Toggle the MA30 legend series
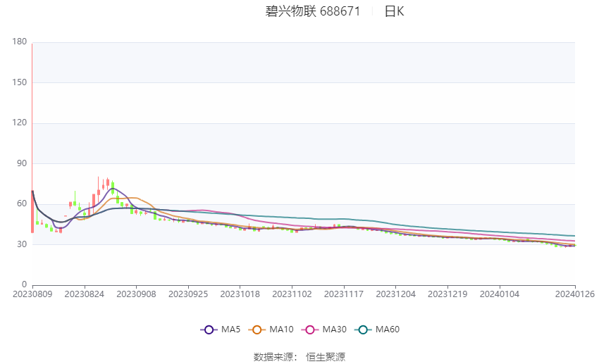Viewport: 599px width, 364px height. [x=324, y=330]
